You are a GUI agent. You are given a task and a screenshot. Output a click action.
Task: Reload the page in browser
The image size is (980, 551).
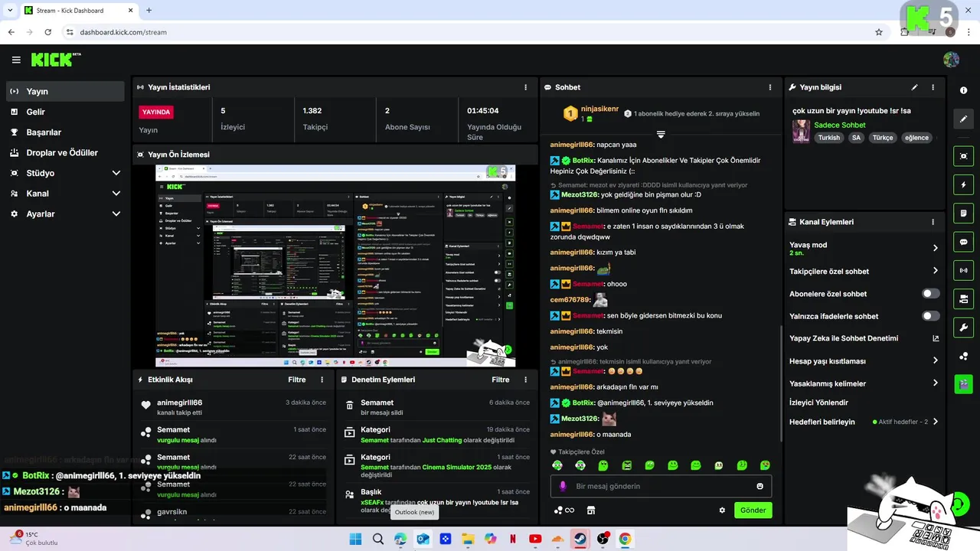click(x=48, y=32)
